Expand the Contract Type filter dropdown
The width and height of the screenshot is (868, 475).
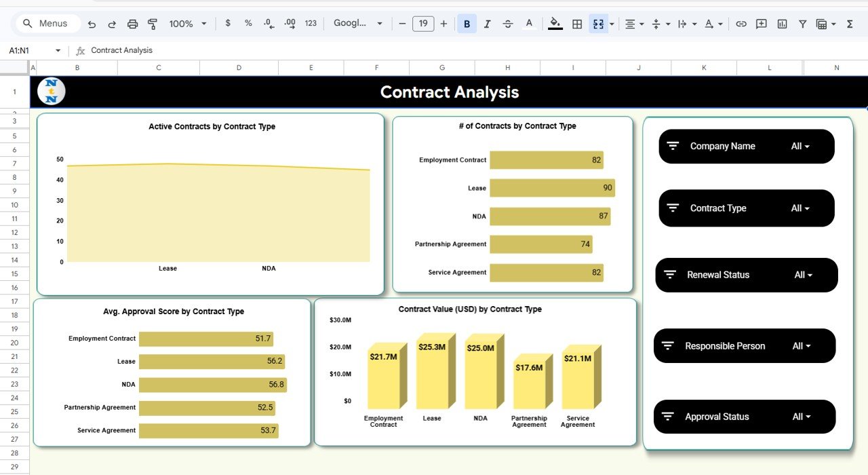[x=801, y=208]
